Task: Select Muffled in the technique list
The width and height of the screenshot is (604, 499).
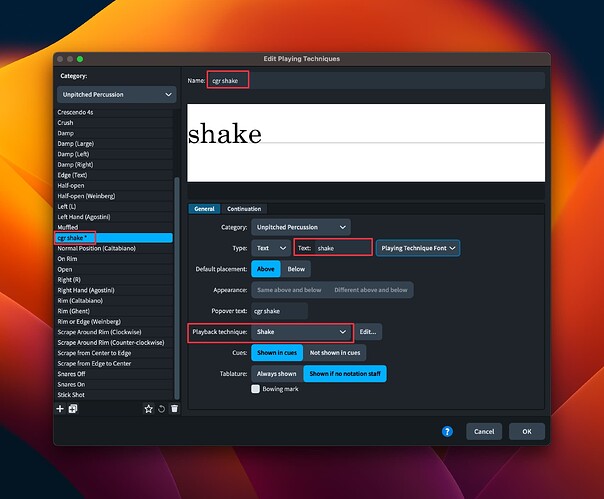Action: [114, 227]
